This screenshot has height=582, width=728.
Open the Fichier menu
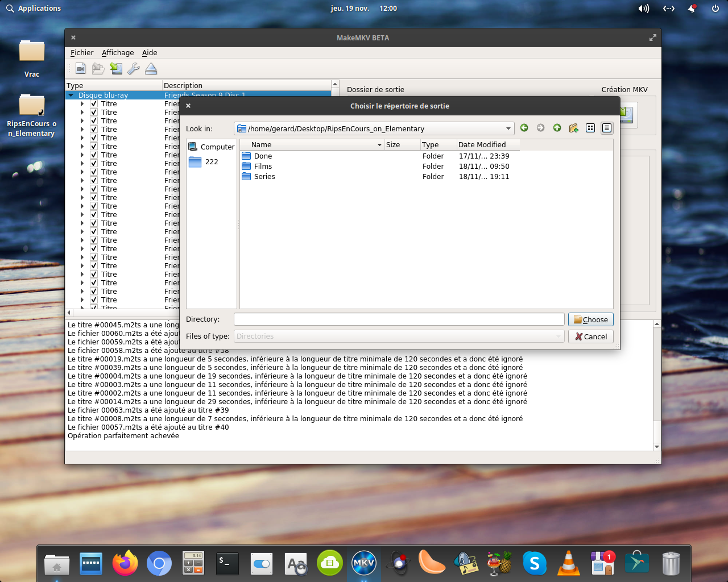click(82, 53)
